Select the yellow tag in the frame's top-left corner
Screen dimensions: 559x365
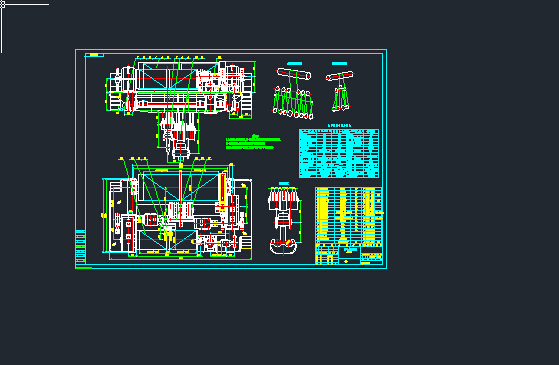click(x=94, y=55)
